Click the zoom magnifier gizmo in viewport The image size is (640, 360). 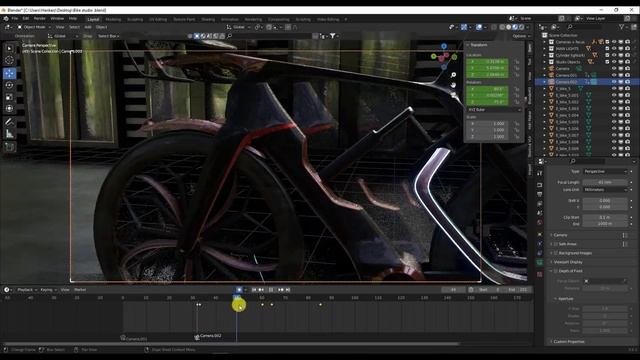coord(453,75)
